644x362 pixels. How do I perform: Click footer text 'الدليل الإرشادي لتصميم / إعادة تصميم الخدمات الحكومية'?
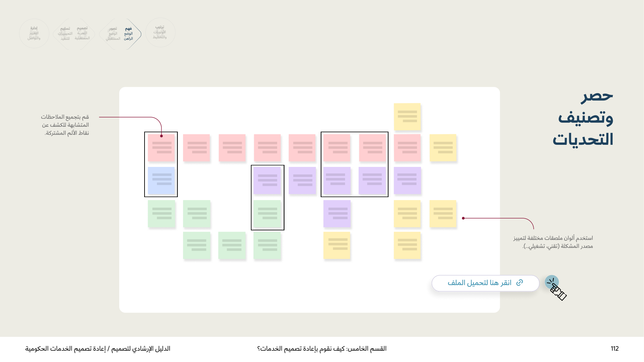pyautogui.click(x=98, y=349)
